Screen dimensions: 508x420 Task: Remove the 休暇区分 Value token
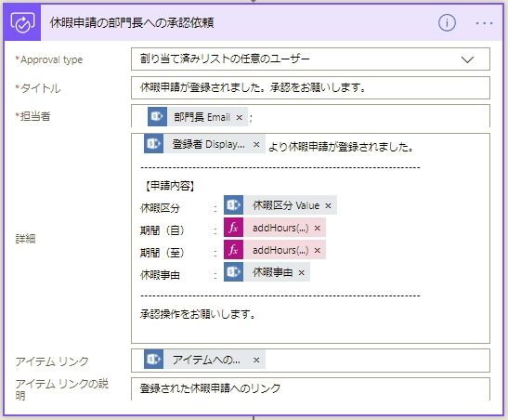coord(328,205)
